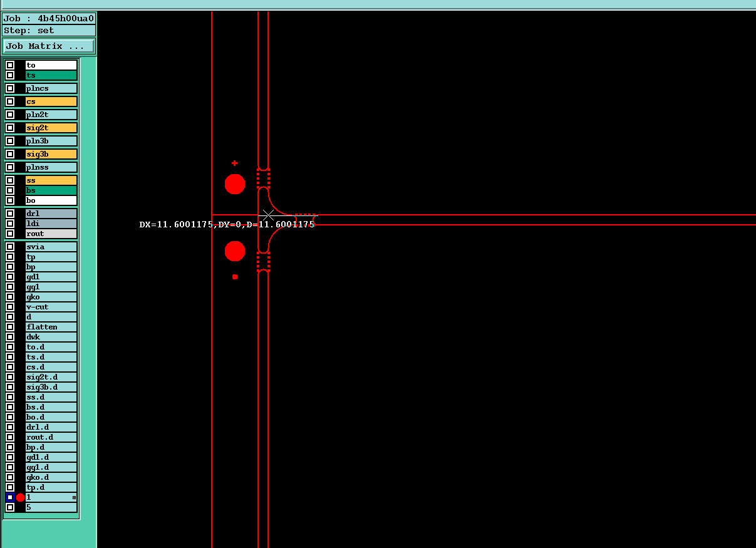Toggle the blue checkbox of layer 1
Screen dimensions: 756x548
tap(10, 497)
